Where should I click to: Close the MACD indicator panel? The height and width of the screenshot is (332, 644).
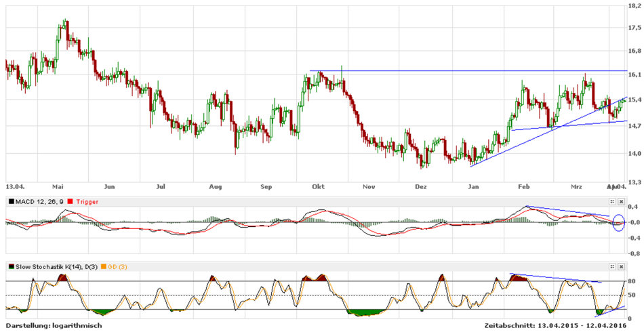(621, 201)
